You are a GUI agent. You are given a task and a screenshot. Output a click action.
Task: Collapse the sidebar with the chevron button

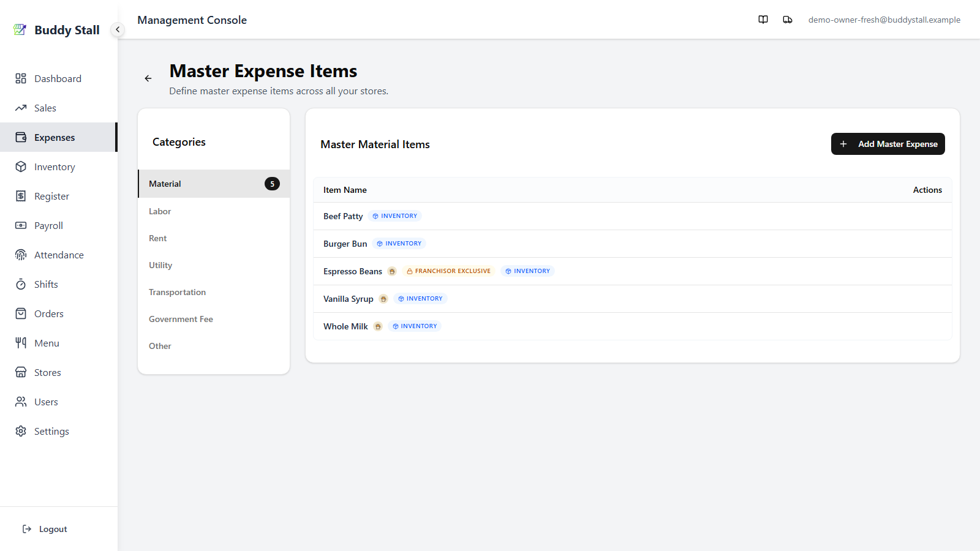(x=118, y=29)
